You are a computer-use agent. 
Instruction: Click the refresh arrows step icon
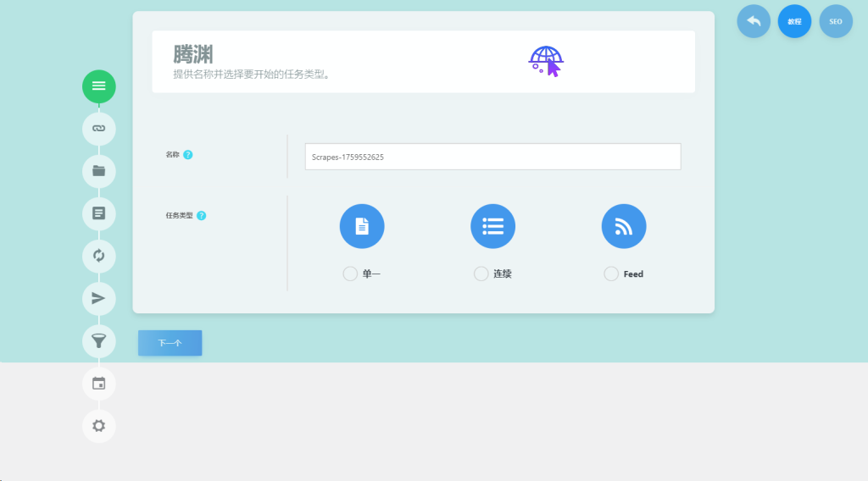click(x=98, y=256)
